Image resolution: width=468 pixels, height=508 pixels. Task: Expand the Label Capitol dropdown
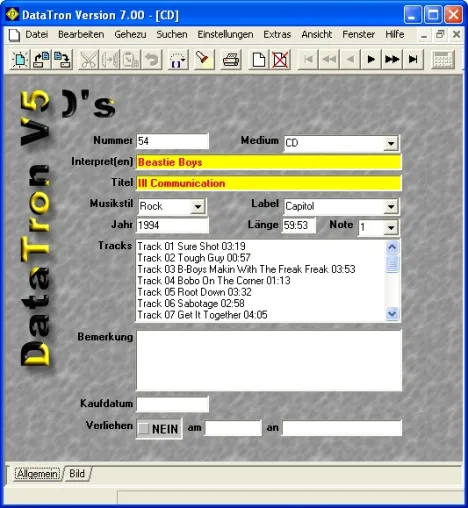click(x=391, y=207)
